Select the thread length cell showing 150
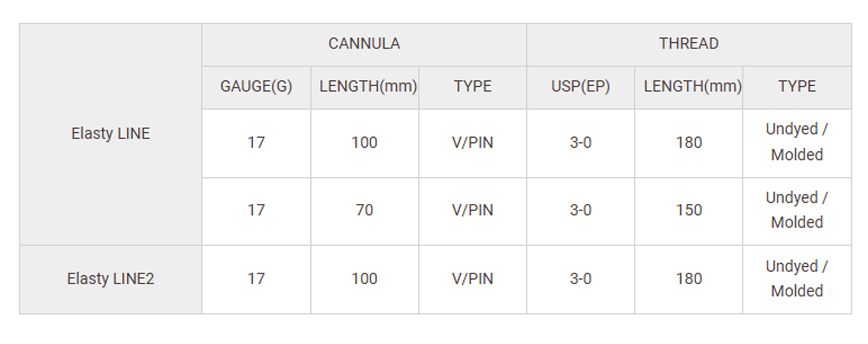 (x=689, y=211)
